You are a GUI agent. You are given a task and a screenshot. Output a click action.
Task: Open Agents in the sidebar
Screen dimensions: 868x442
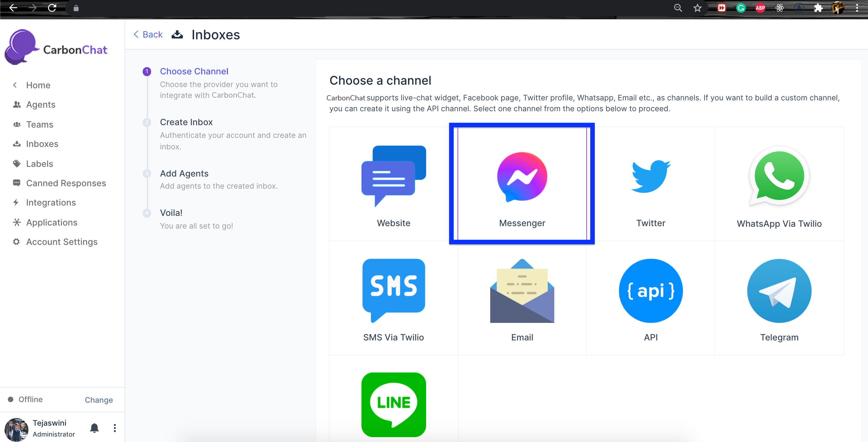pyautogui.click(x=40, y=105)
